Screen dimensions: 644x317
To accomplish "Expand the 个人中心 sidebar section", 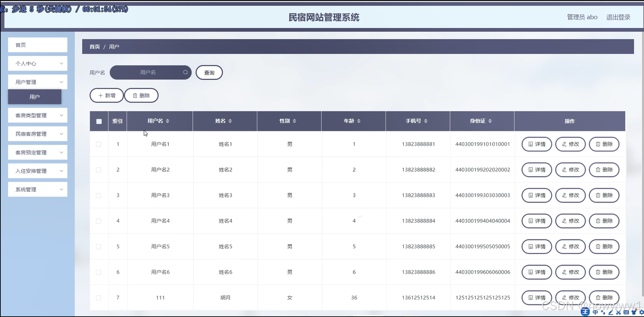I will (37, 63).
